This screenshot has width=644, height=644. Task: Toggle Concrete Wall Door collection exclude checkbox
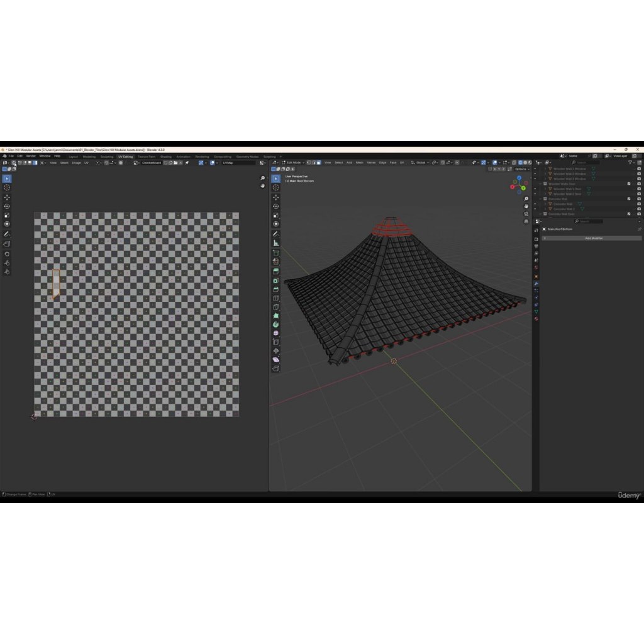[629, 214]
